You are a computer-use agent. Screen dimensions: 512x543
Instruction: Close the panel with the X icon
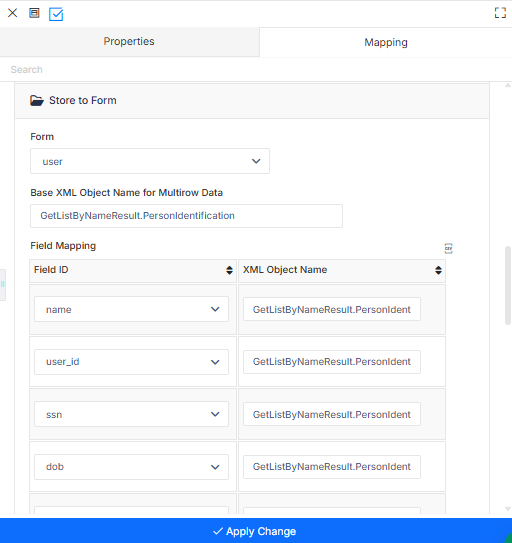(x=12, y=13)
